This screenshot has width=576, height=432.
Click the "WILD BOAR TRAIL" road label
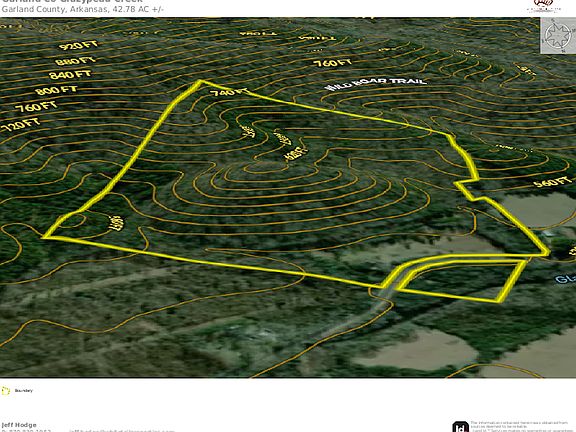coord(376,83)
